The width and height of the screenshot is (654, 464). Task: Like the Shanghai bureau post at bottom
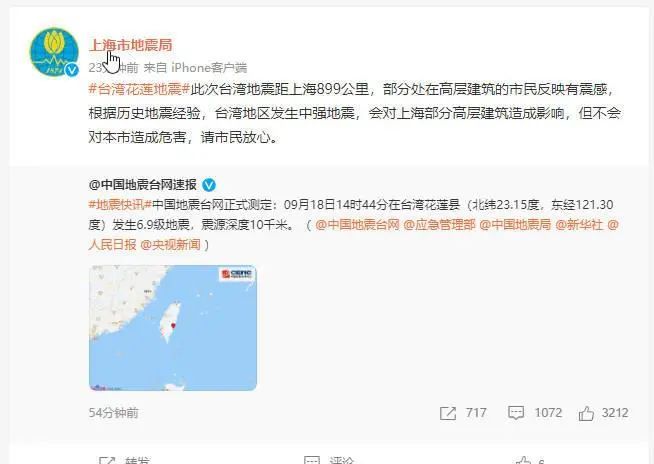coord(523,461)
